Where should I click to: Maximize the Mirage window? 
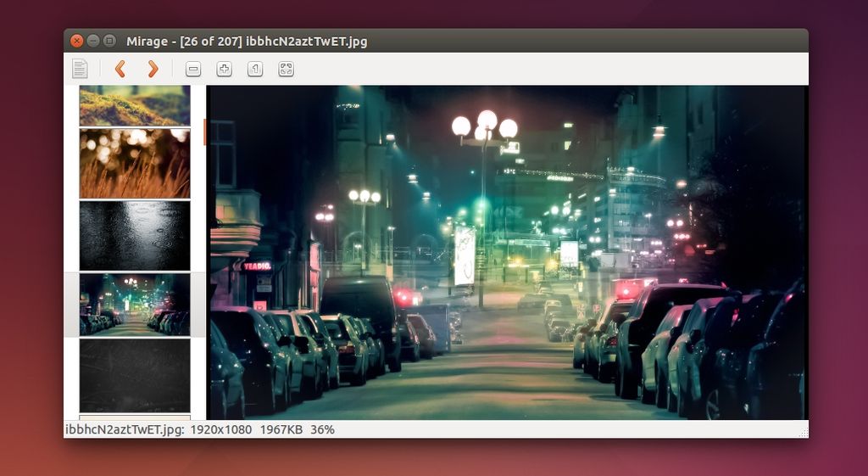(109, 41)
